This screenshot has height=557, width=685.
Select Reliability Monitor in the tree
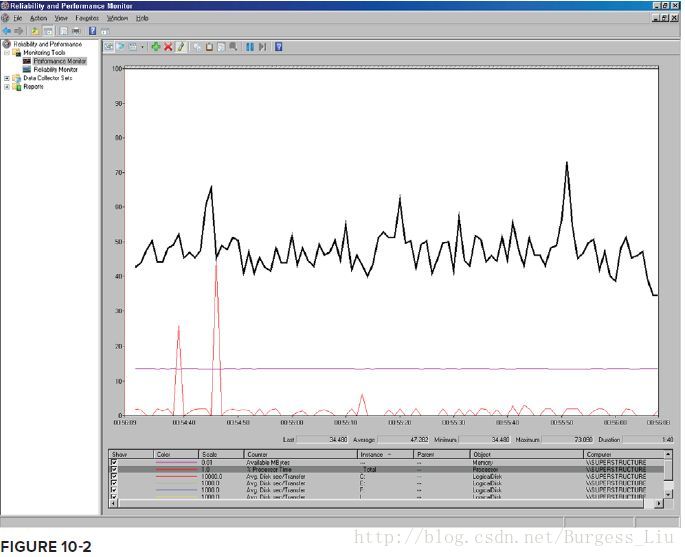(55, 69)
